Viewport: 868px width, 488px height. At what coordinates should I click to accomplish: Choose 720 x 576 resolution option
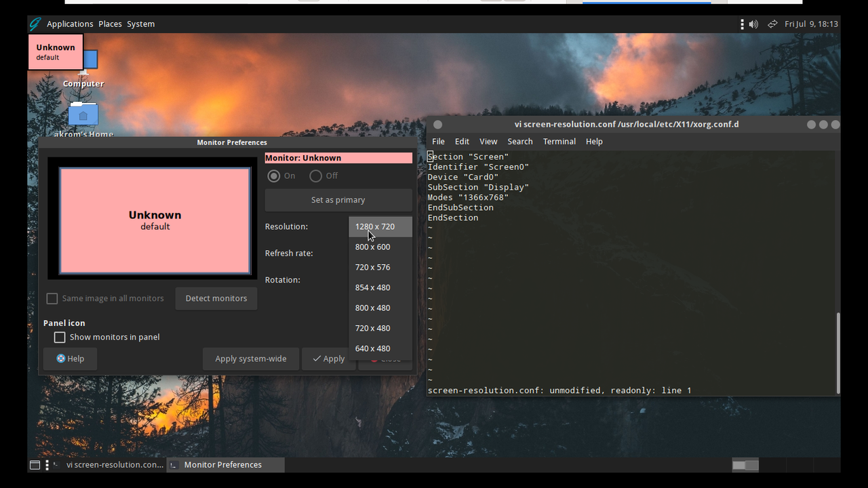tap(380, 267)
